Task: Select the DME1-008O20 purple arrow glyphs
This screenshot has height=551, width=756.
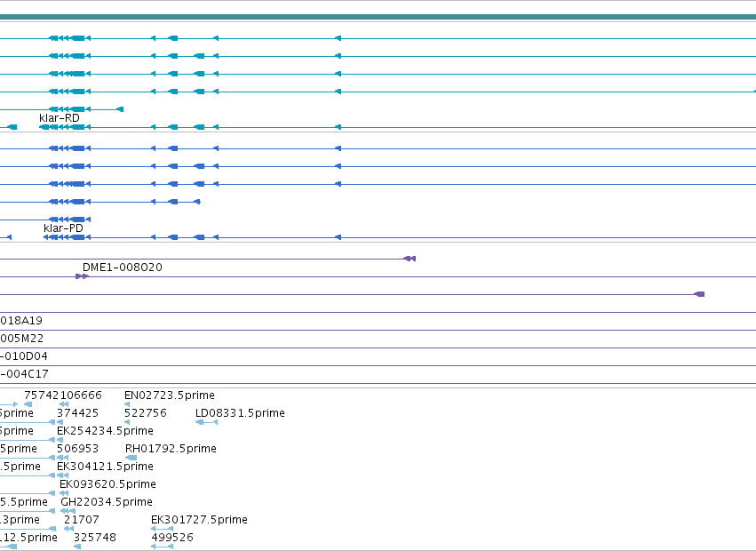Action: 82,276
